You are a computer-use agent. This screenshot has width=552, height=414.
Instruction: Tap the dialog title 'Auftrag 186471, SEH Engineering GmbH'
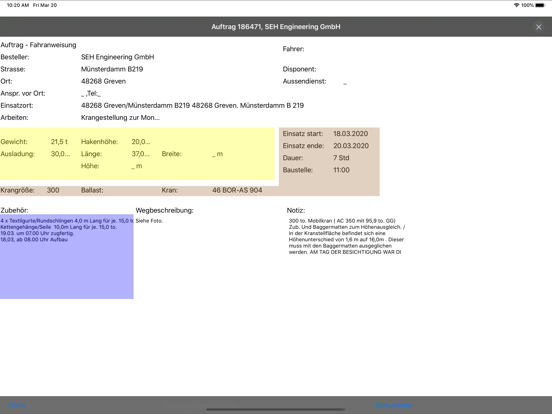pyautogui.click(x=276, y=27)
